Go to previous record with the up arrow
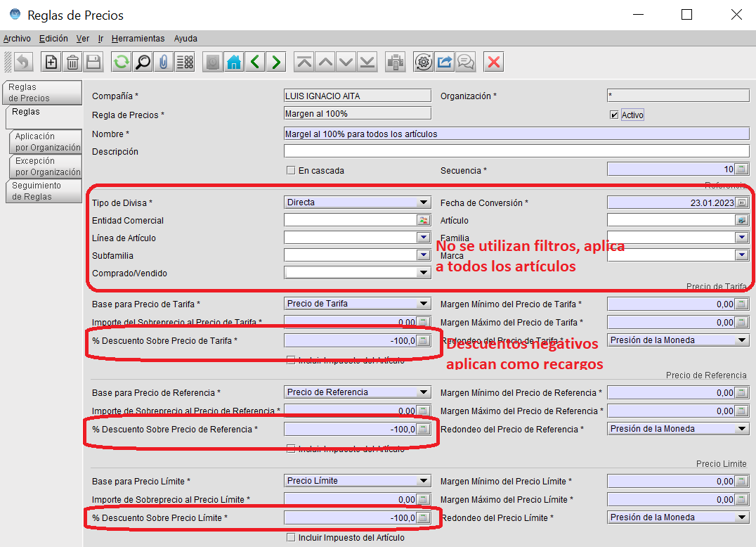Image resolution: width=756 pixels, height=547 pixels. click(x=325, y=62)
